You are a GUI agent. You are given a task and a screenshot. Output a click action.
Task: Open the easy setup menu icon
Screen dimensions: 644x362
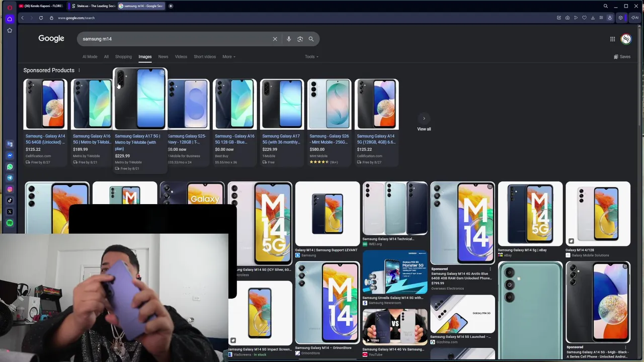click(601, 18)
